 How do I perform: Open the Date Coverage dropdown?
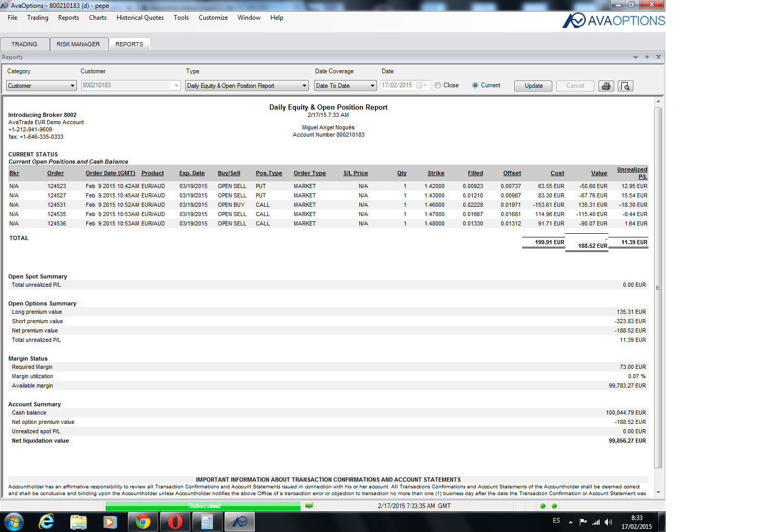pos(345,86)
